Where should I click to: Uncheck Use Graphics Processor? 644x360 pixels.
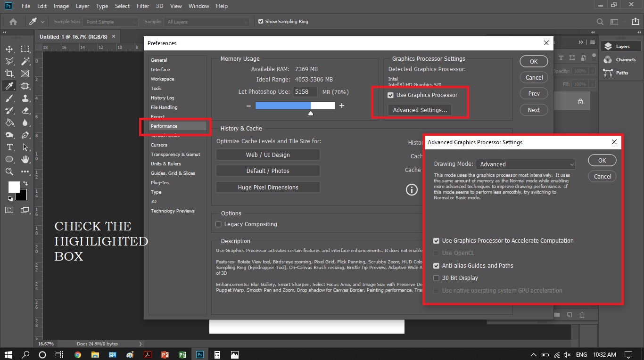[390, 95]
